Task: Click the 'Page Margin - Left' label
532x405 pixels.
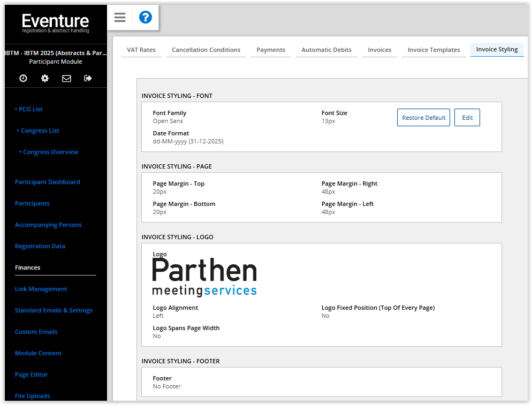Action: coord(348,204)
